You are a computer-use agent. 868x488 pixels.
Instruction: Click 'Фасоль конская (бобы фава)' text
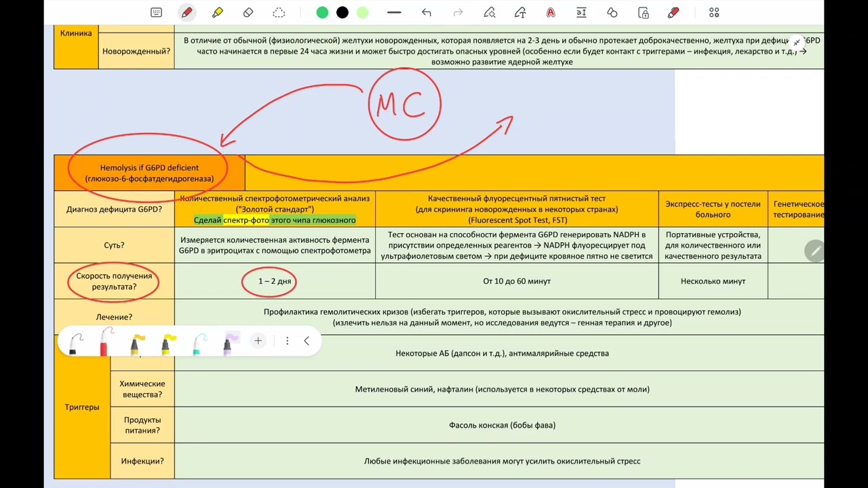click(x=502, y=425)
